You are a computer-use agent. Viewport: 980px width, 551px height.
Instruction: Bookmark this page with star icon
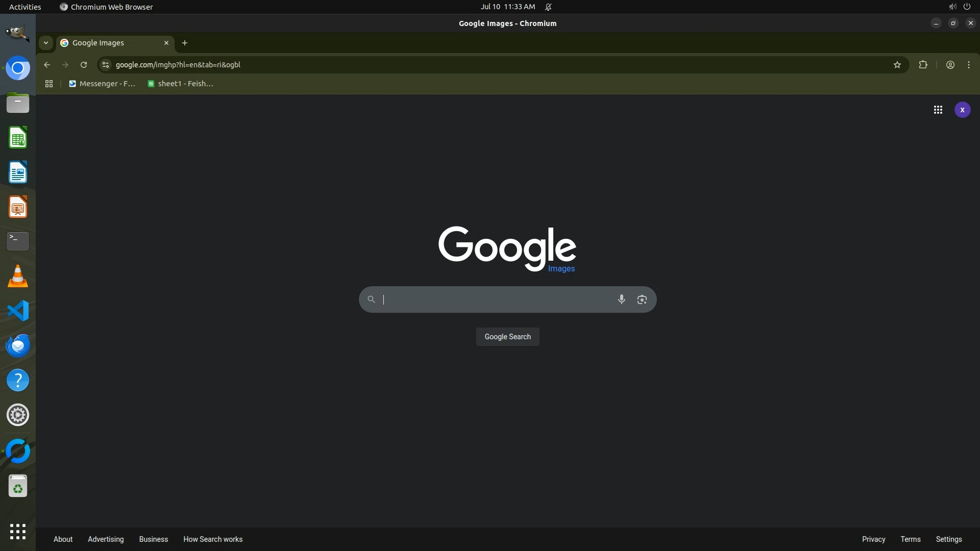coord(897,65)
